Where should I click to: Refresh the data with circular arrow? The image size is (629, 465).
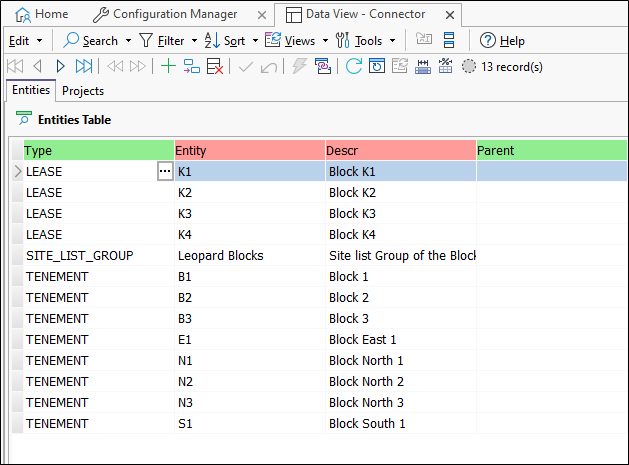click(354, 66)
